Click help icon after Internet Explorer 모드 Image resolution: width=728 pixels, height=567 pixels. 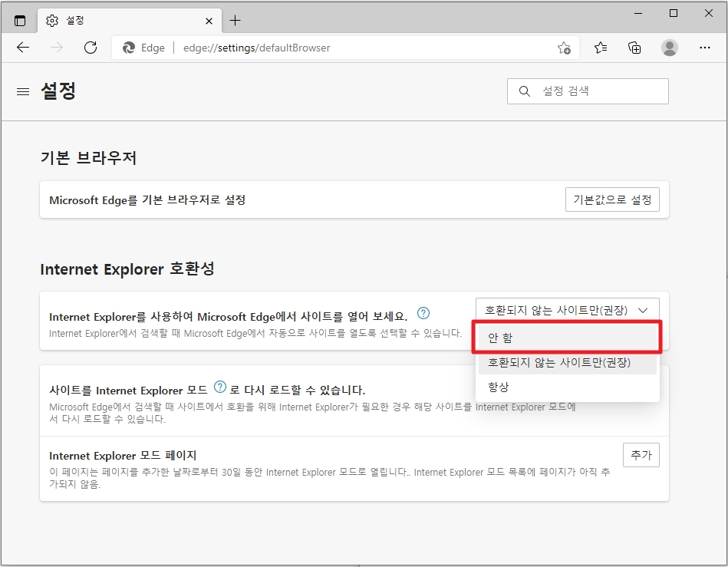pyautogui.click(x=220, y=387)
